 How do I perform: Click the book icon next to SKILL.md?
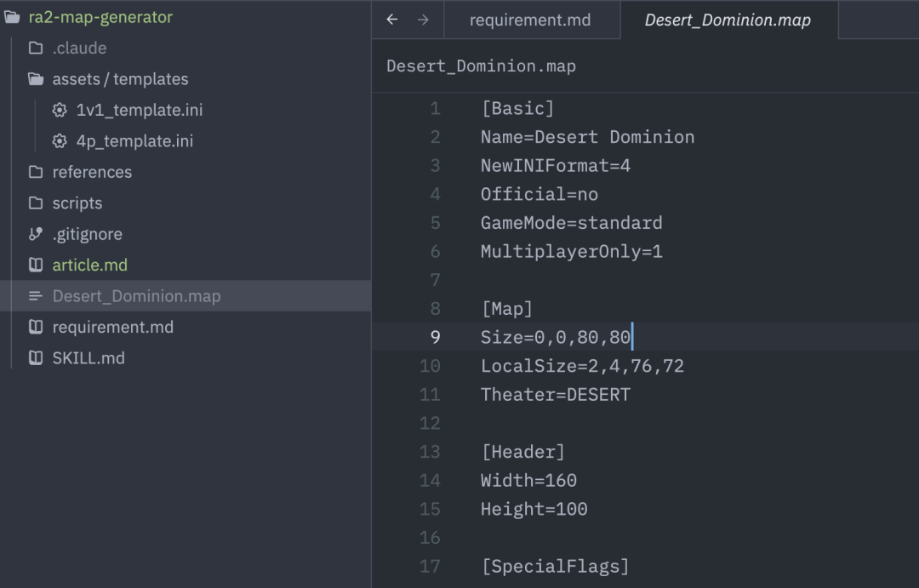(36, 358)
